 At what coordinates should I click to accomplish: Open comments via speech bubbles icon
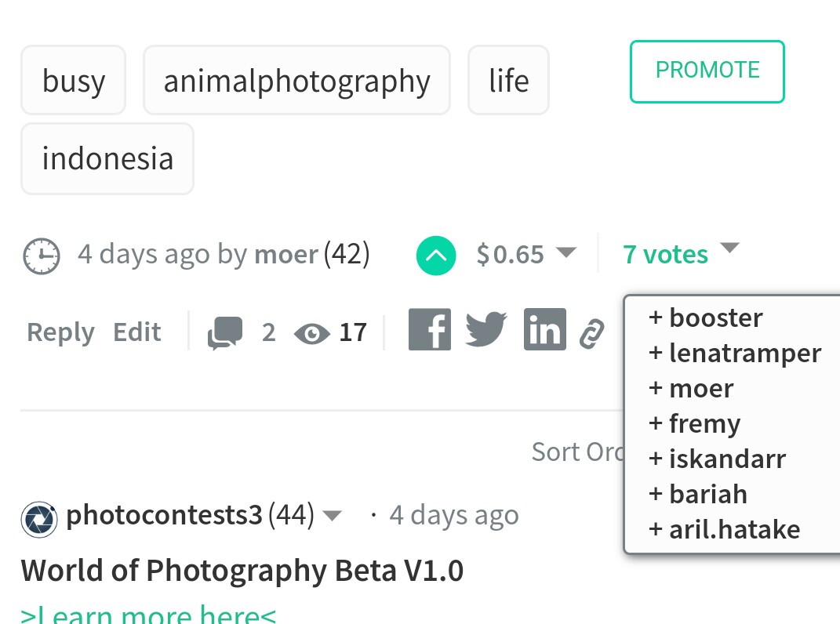tap(225, 333)
